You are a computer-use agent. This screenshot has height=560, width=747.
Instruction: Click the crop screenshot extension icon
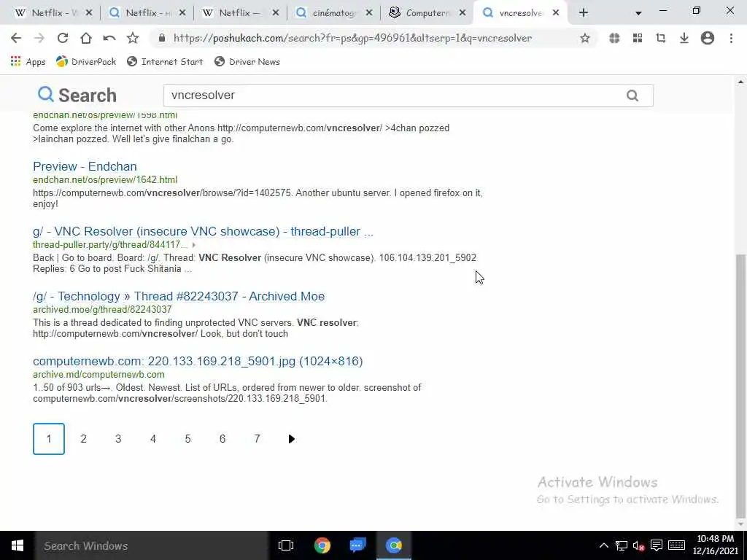(x=661, y=38)
